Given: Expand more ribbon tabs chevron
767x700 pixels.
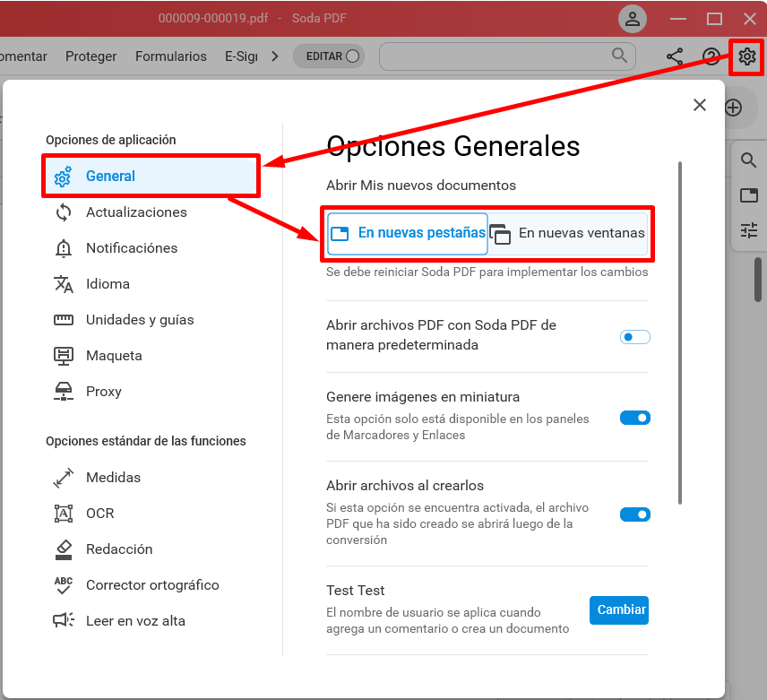Looking at the screenshot, I should click(275, 56).
